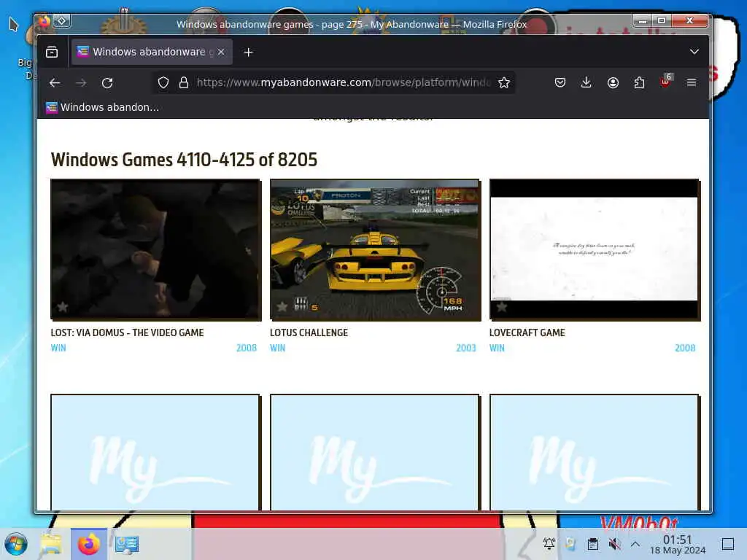
Task: Bookmark this page with the star
Action: (504, 82)
